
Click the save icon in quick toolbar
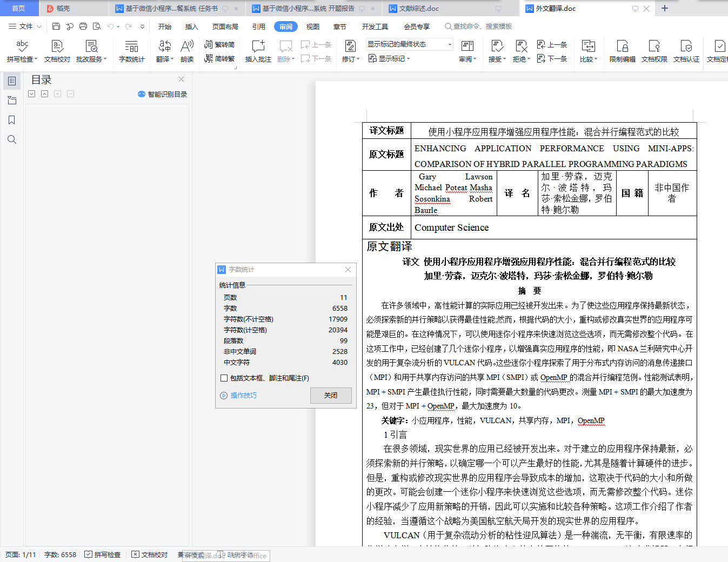[x=56, y=26]
